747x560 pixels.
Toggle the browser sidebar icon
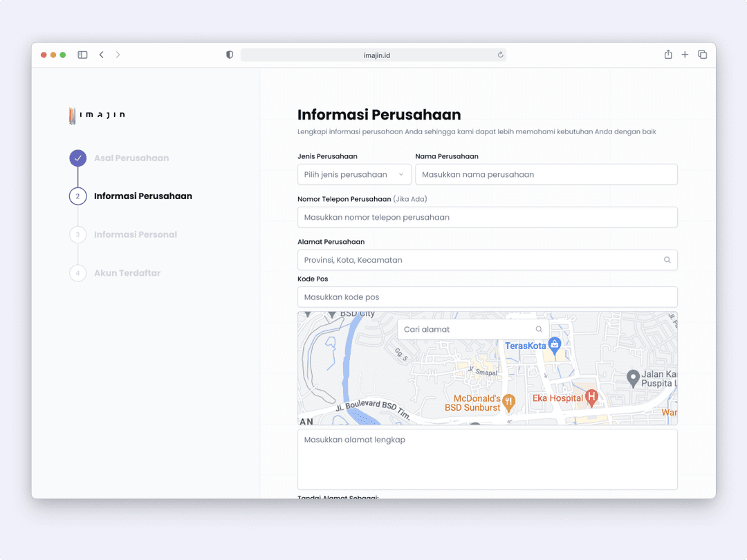[x=82, y=55]
